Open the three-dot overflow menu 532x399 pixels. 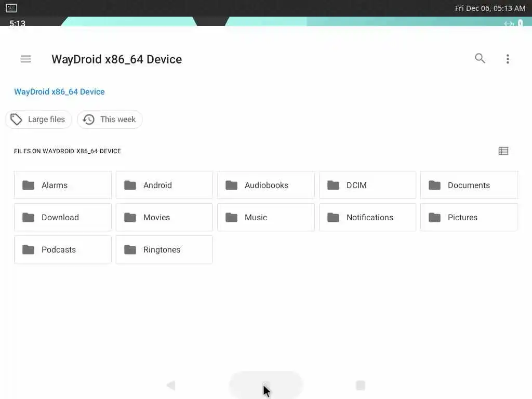coord(508,59)
